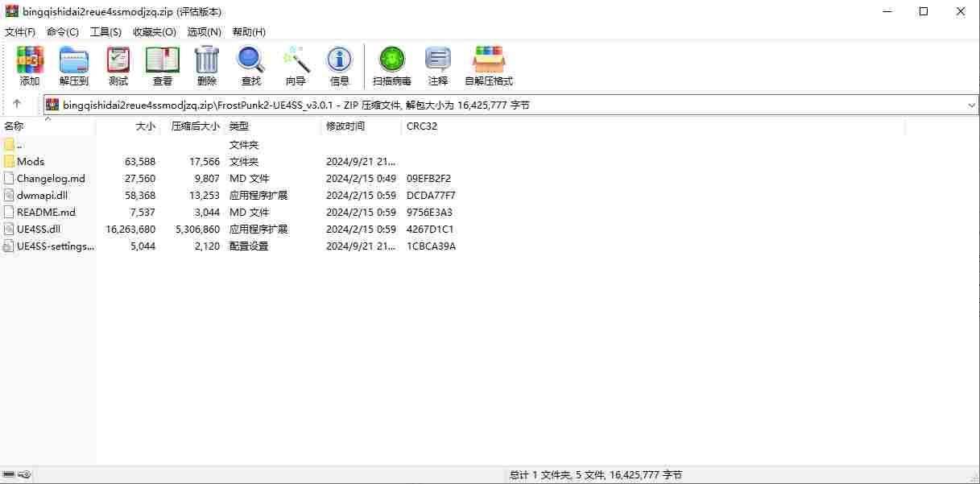This screenshot has width=980, height=484.
Task: Open the 查找 (Find) magnifier tool
Action: pos(251,66)
